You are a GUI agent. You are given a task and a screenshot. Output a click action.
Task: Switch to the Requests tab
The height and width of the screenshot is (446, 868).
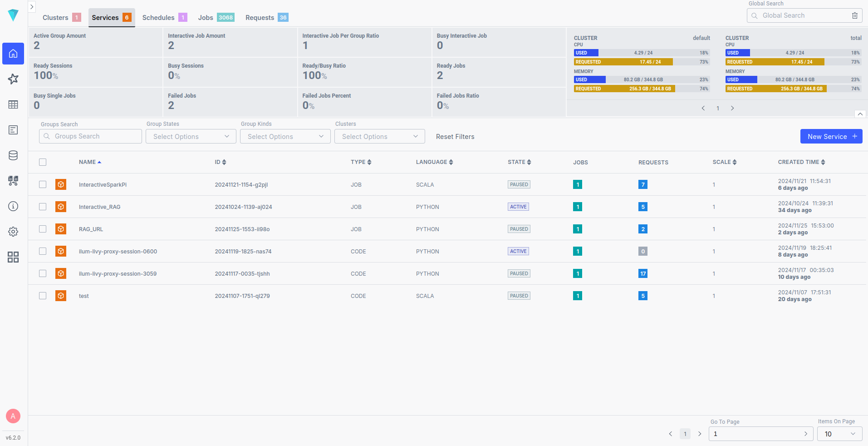(x=260, y=17)
